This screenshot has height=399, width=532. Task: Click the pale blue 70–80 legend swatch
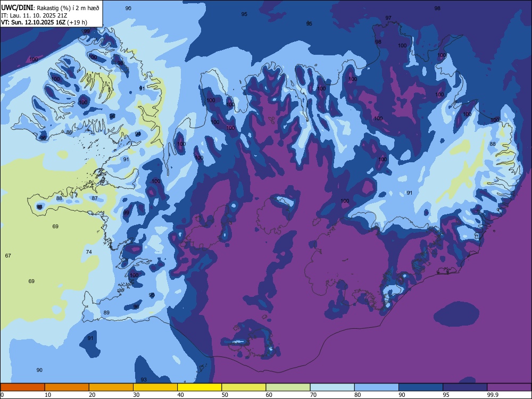[x=332, y=387]
